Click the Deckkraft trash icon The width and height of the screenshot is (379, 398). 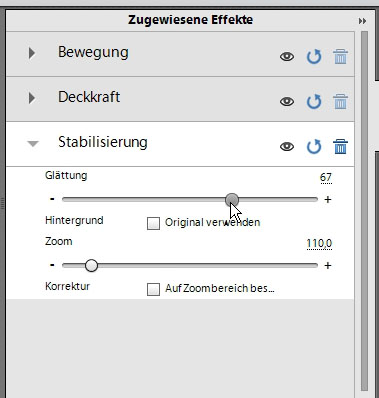(340, 101)
